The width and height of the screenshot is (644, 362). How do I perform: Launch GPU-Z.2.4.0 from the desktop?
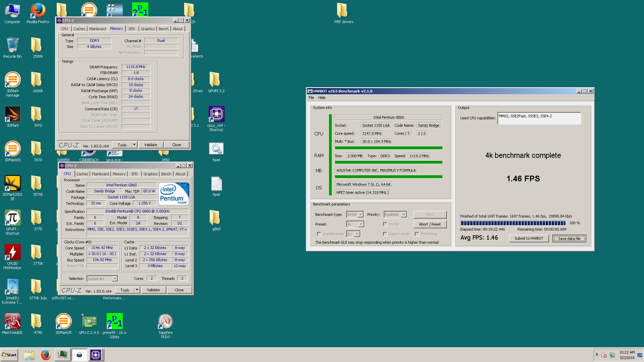[89, 324]
